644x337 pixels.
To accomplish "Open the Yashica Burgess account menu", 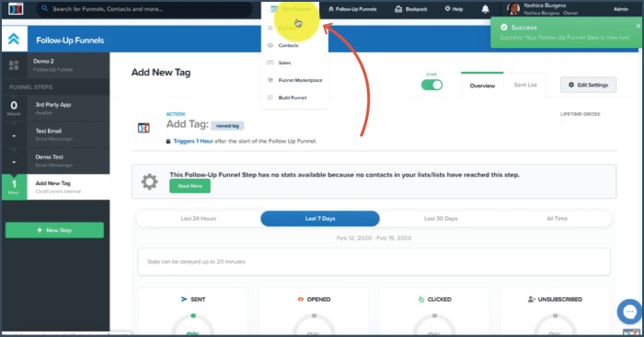I will (x=550, y=8).
